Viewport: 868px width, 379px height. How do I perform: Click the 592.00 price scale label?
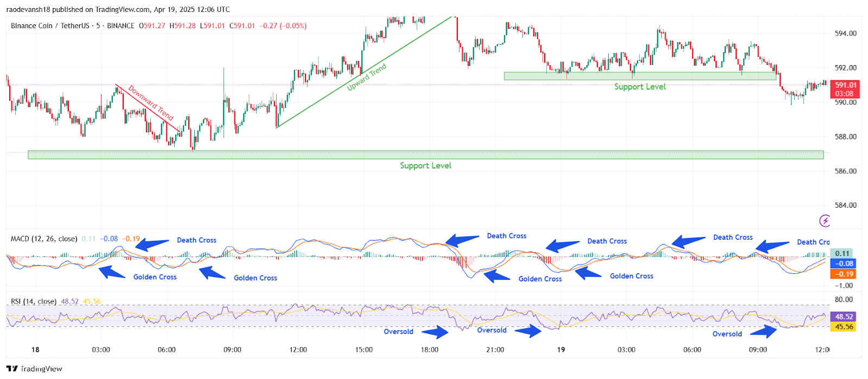click(x=846, y=68)
